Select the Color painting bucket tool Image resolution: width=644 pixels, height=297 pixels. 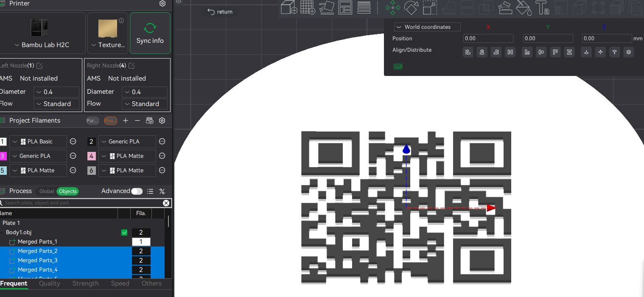click(x=524, y=7)
